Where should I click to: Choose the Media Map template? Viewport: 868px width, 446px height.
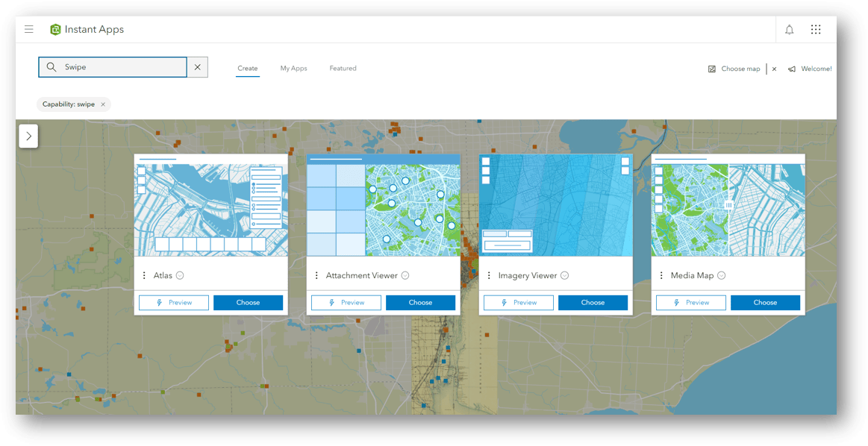(x=766, y=303)
